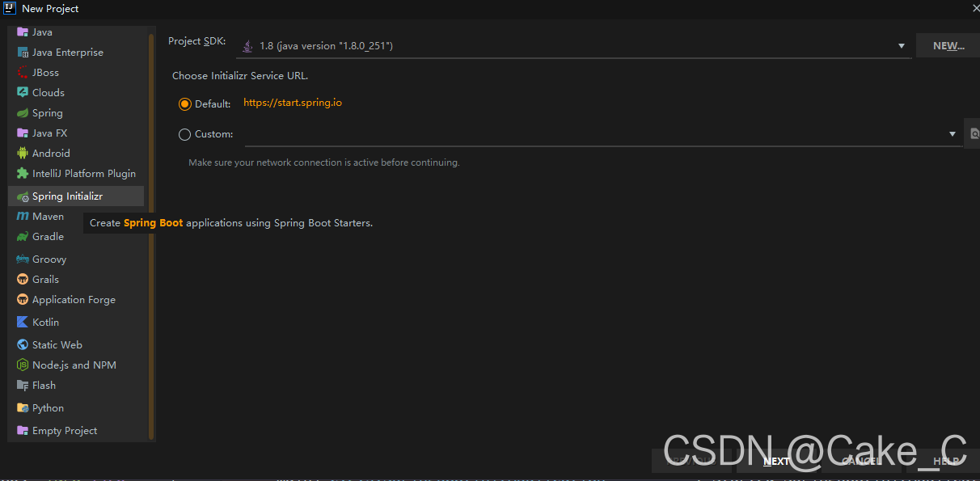Choose 'Gradle' from the list
The width and height of the screenshot is (980, 481).
coord(48,237)
